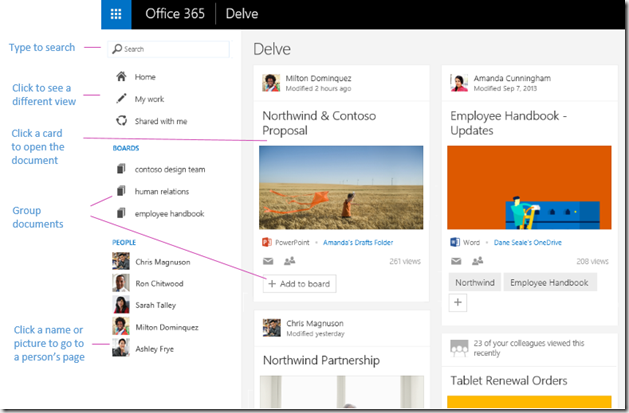Click the colleagues group icon above Tablet Renewal Orders
Viewport: 629px width, 413px height.
(x=459, y=348)
